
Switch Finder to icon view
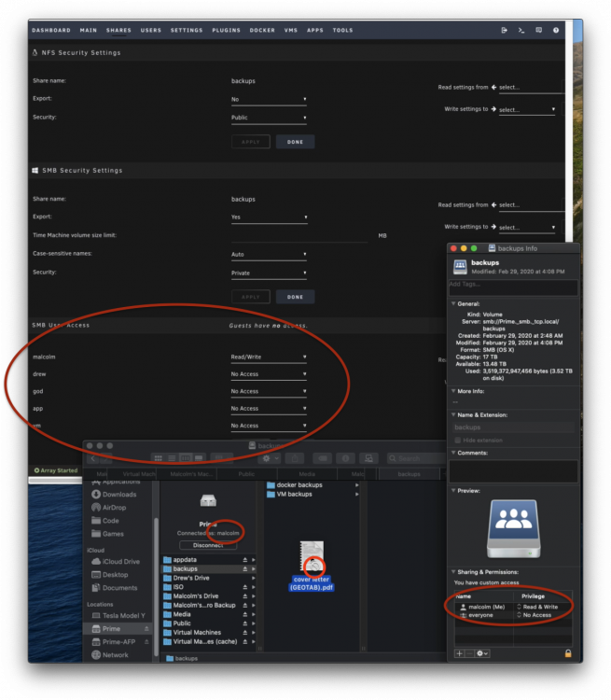pos(158,458)
